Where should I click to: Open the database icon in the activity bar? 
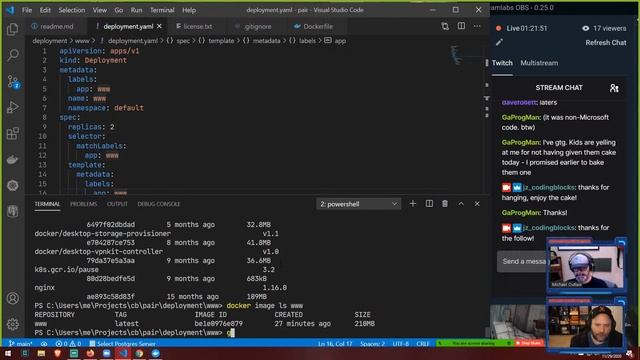13,211
